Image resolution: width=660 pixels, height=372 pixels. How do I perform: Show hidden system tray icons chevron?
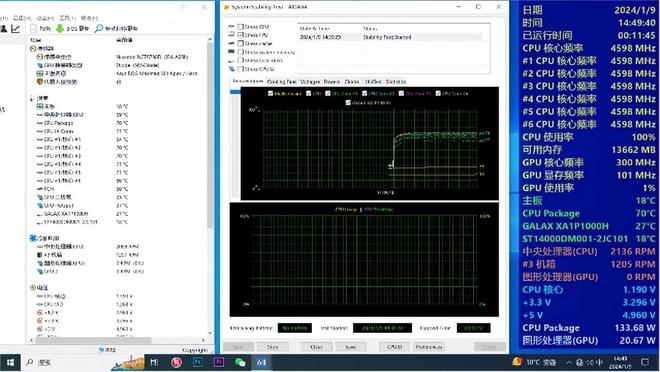tap(569, 362)
